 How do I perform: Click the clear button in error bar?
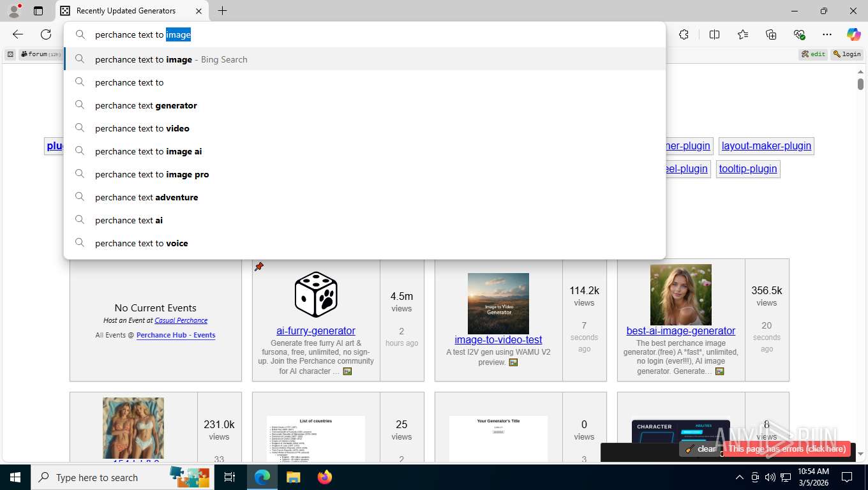click(x=701, y=449)
